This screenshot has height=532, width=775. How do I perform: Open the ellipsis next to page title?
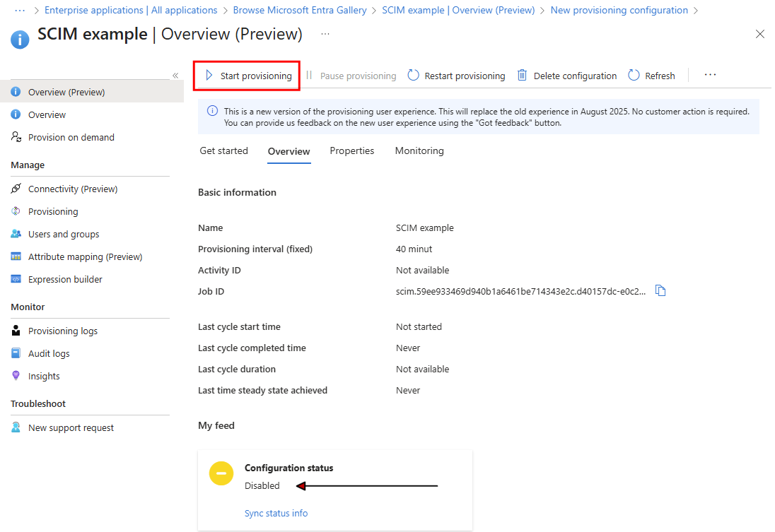point(325,34)
